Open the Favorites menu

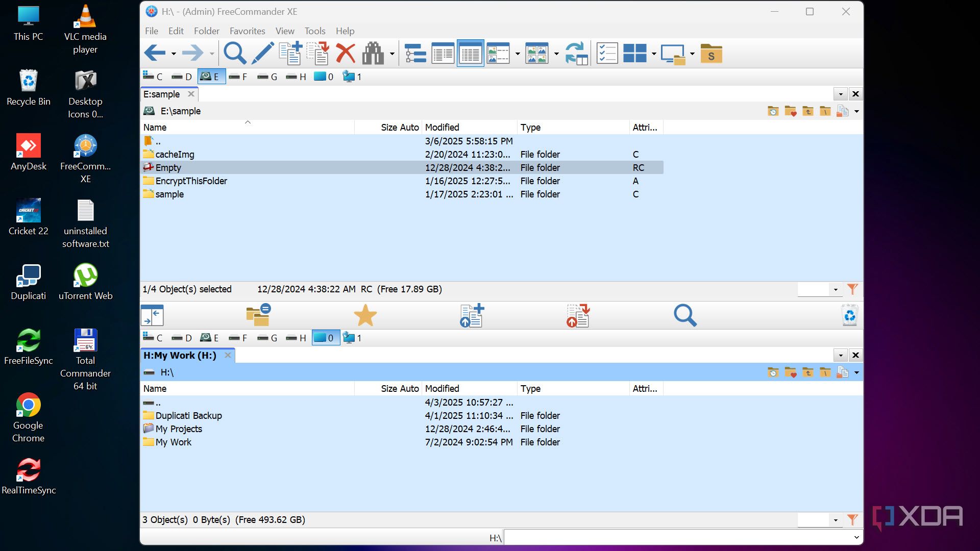pos(248,31)
